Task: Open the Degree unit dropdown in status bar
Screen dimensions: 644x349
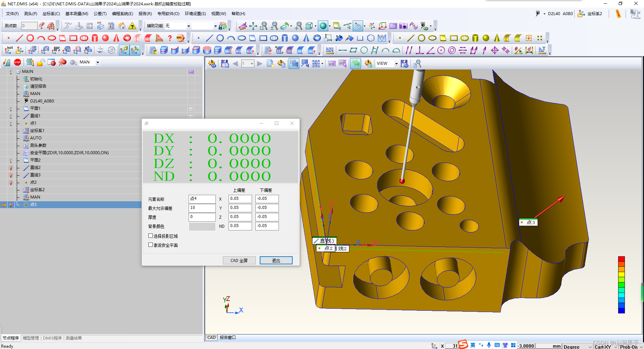Action: coord(590,347)
